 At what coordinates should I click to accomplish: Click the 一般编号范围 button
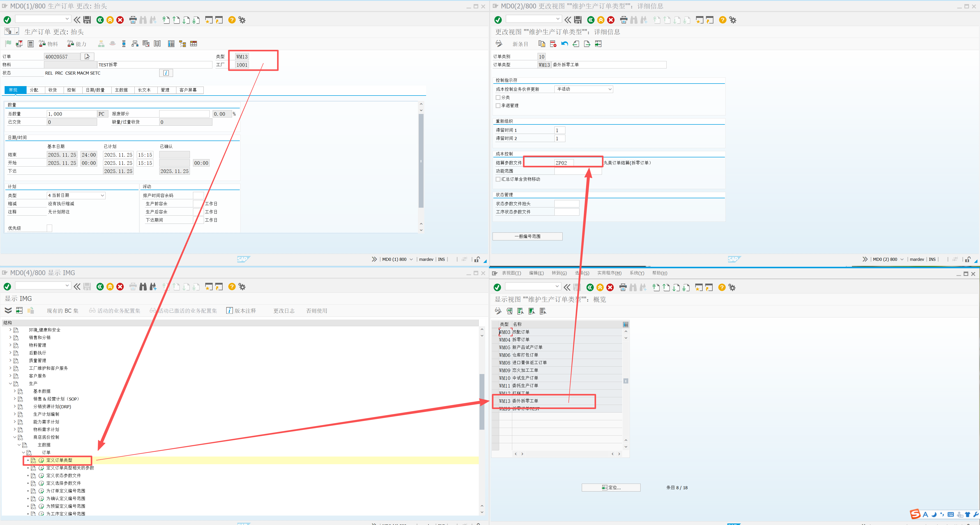point(527,236)
